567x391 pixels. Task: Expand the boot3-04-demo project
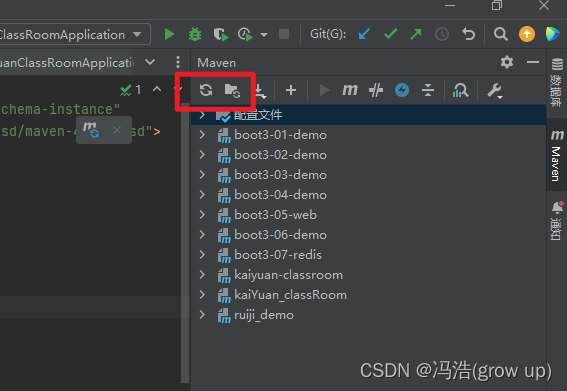click(202, 195)
